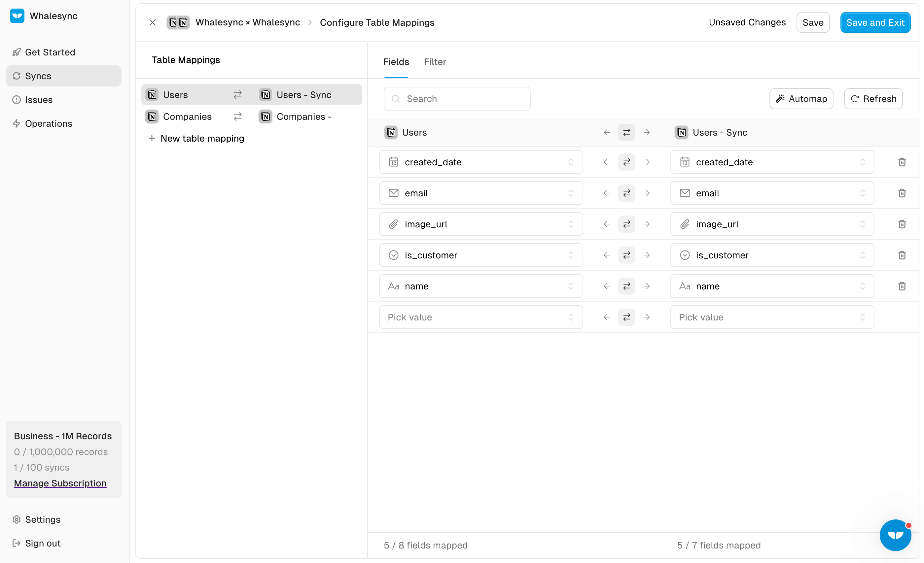This screenshot has height=563, width=924.
Task: Click the Notion icon beside Users header
Action: (x=391, y=132)
